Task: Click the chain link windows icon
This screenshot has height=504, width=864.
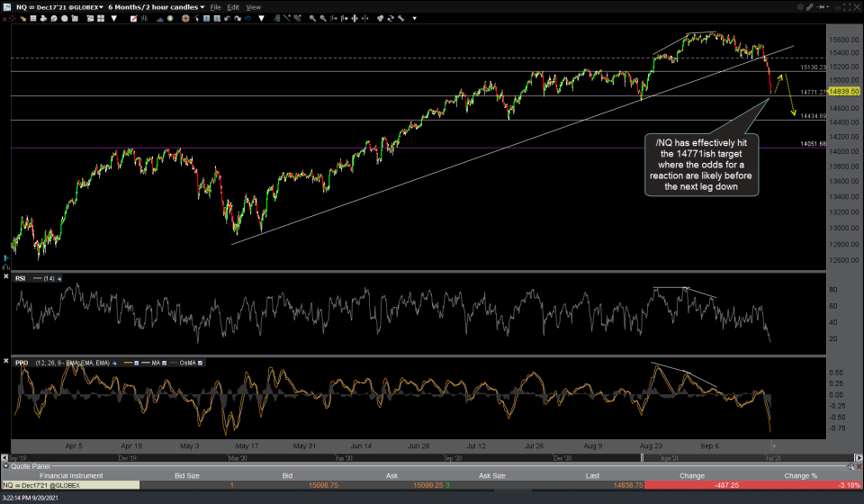Action: click(810, 6)
